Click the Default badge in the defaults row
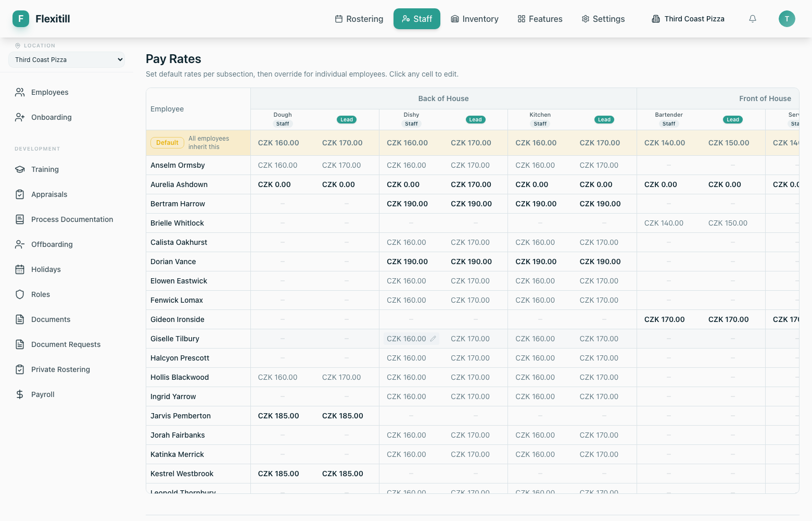The image size is (812, 521). [167, 143]
